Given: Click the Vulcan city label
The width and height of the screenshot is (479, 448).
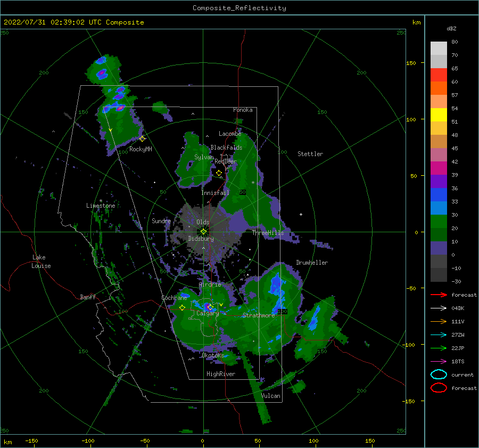Looking at the screenshot, I should [271, 396].
